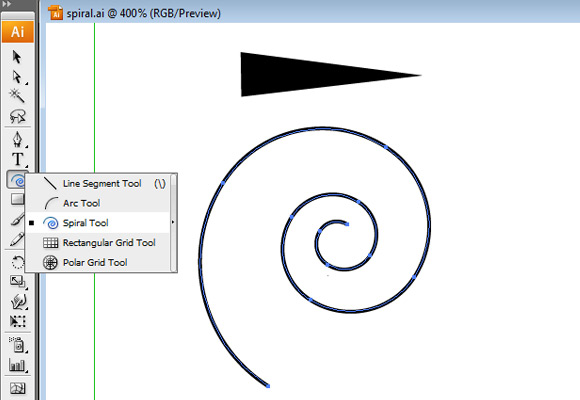Choose the Warp tool
580x400 pixels.
[18, 301]
